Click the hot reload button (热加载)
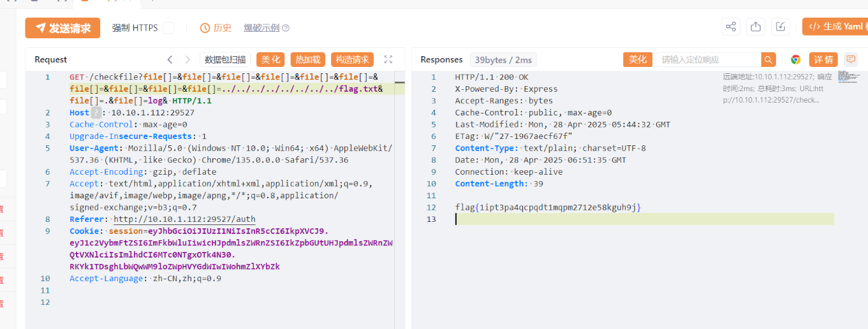 coord(307,59)
